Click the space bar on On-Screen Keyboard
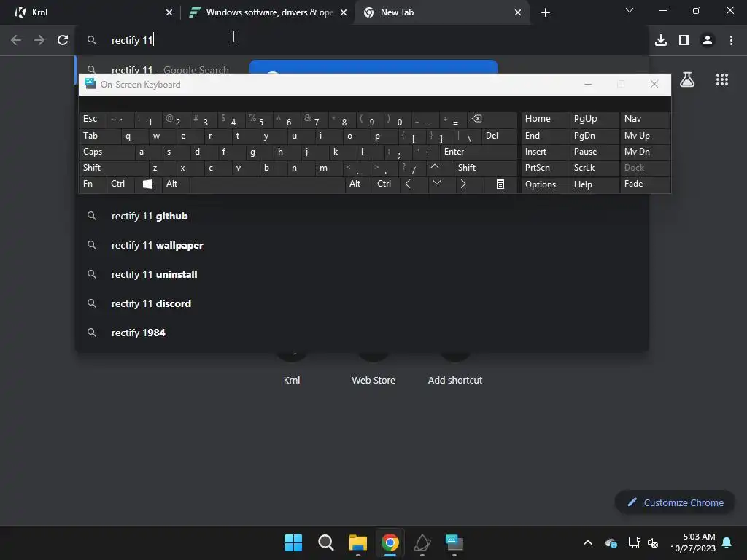Image resolution: width=747 pixels, height=560 pixels. (267, 184)
